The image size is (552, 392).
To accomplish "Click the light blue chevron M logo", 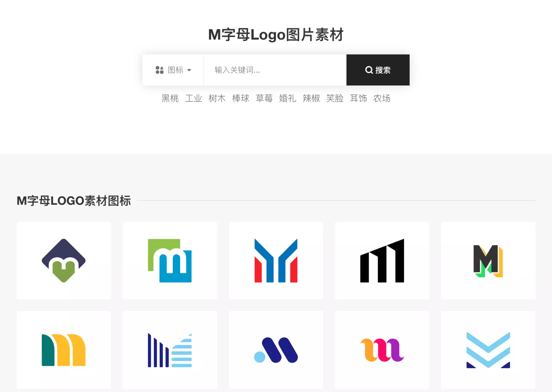I will 488,350.
